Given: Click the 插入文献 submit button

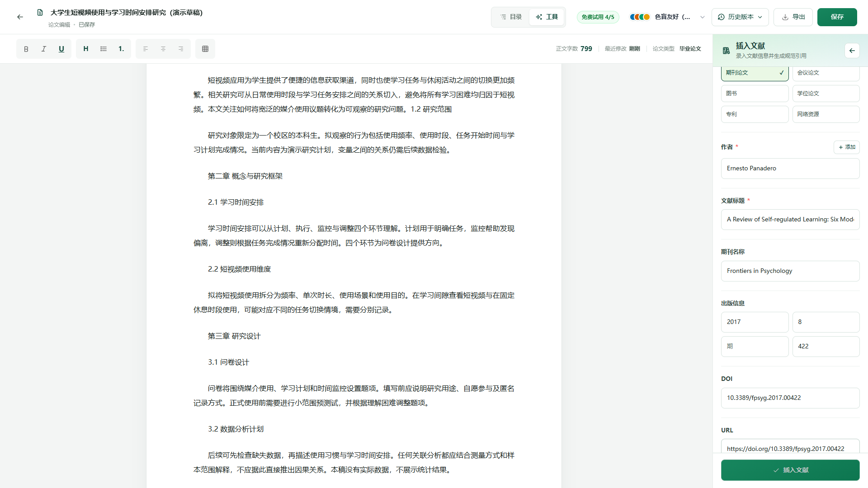Looking at the screenshot, I should 790,470.
